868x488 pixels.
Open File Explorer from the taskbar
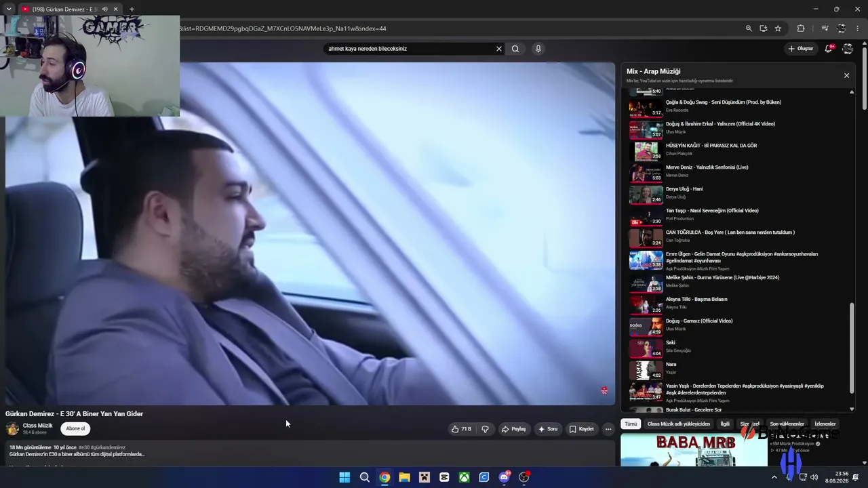(x=404, y=477)
